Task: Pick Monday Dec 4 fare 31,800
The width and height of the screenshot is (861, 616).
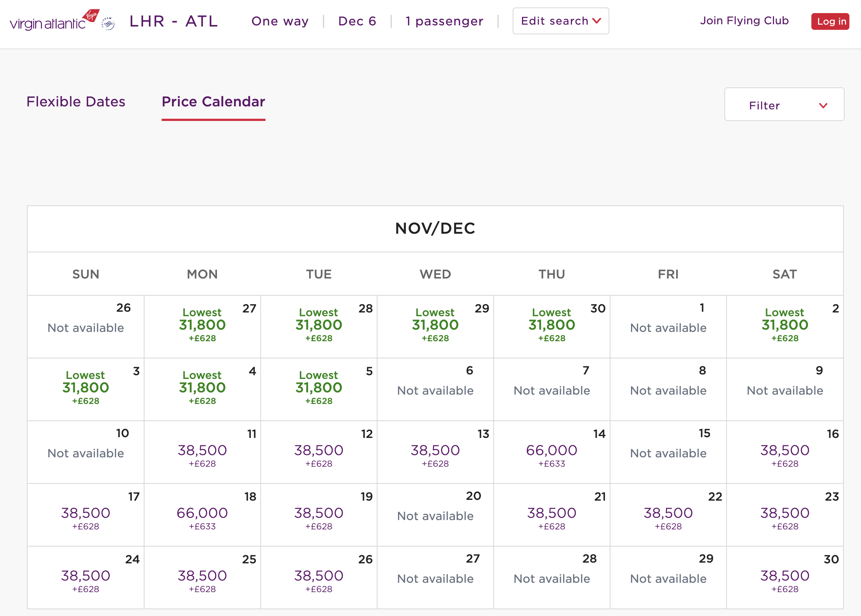Action: [202, 389]
